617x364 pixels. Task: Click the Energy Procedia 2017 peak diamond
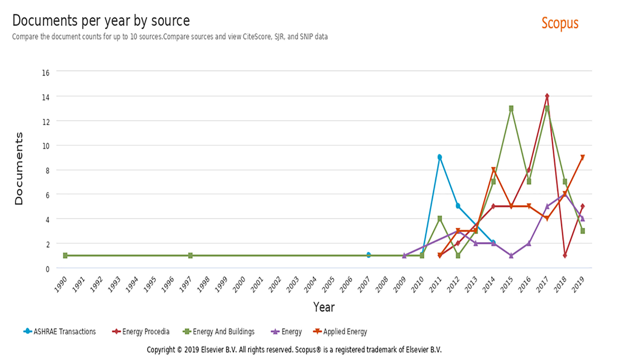pyautogui.click(x=547, y=96)
